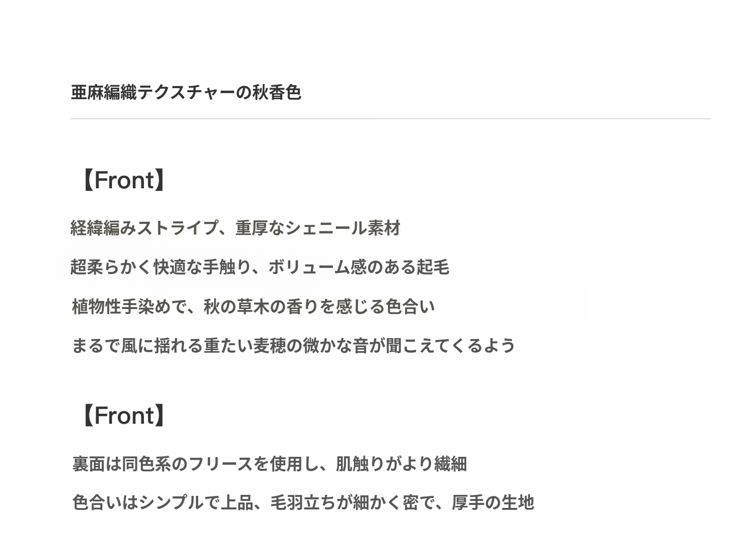This screenshot has width=752, height=560.
Task: Click the word 亜麻編織 in the title
Action: (x=103, y=93)
